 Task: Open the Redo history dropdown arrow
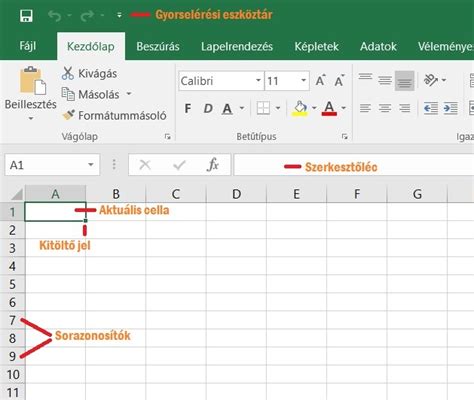click(x=102, y=15)
